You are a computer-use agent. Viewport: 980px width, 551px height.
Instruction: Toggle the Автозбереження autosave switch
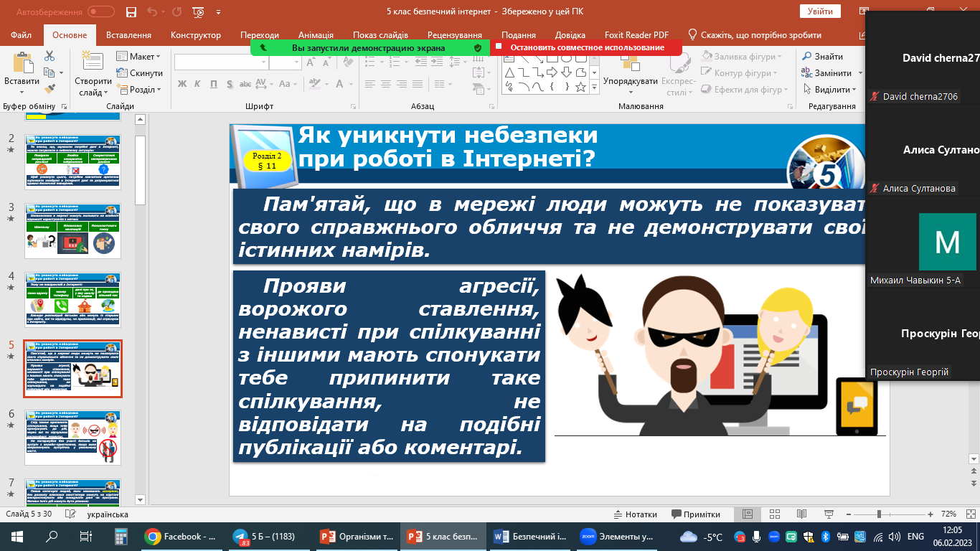pyautogui.click(x=100, y=12)
